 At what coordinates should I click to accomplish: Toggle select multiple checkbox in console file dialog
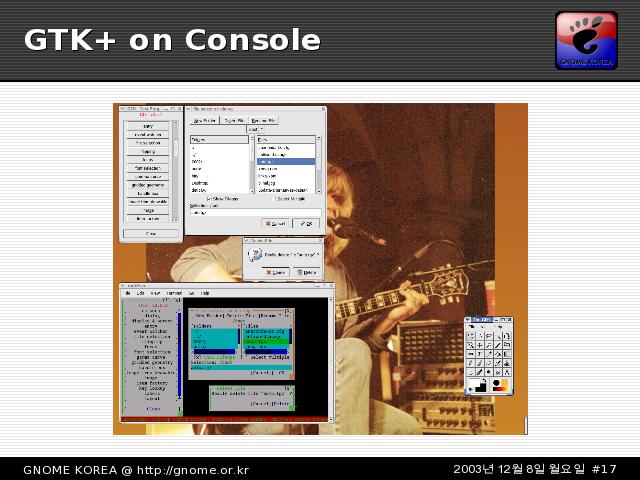click(245, 357)
